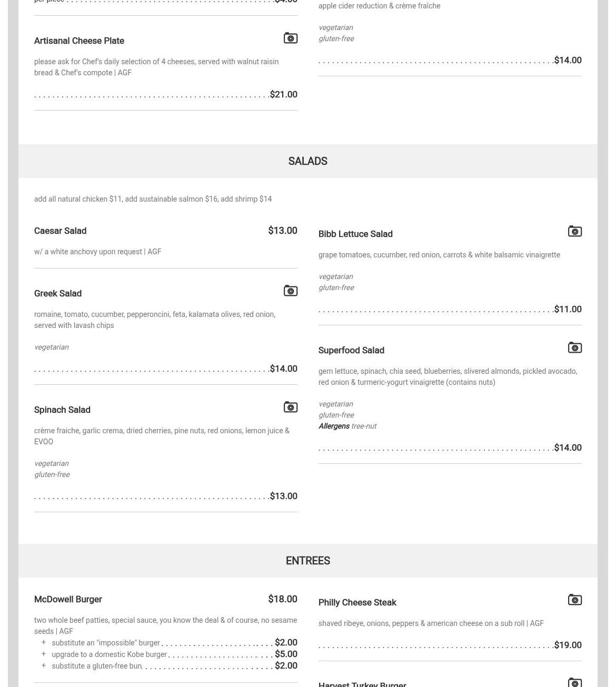616x687 pixels.
Task: Select the Artisanal Cheese Plate title
Action: pos(79,41)
